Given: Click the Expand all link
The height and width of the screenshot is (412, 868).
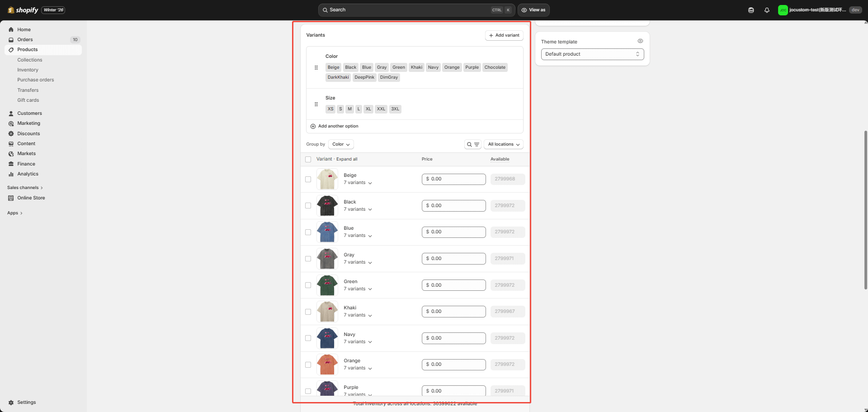Looking at the screenshot, I should point(347,159).
